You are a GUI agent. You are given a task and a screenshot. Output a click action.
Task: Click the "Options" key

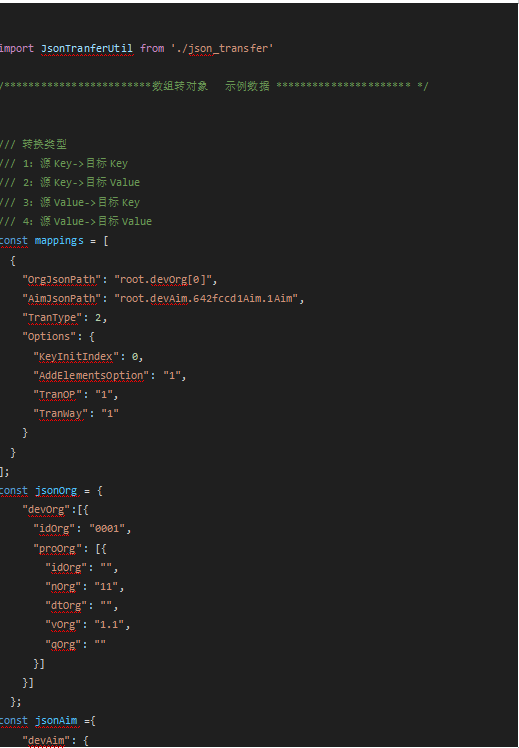coord(49,337)
